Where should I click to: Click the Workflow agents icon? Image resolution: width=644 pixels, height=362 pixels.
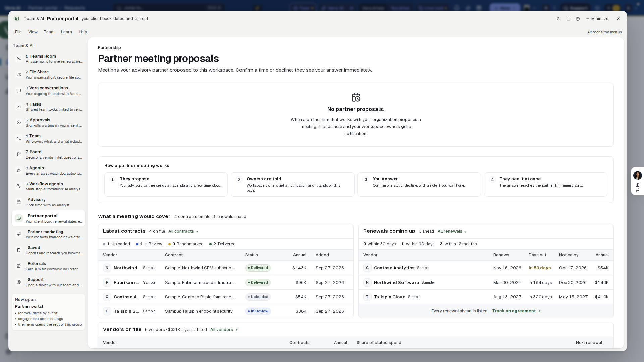(19, 186)
